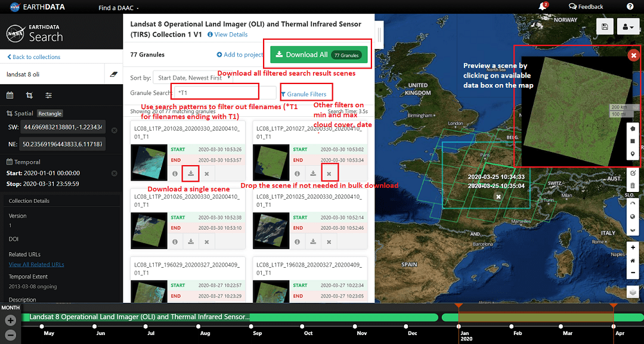
Task: Download the single granule 201026_20200330
Action: pos(191,242)
